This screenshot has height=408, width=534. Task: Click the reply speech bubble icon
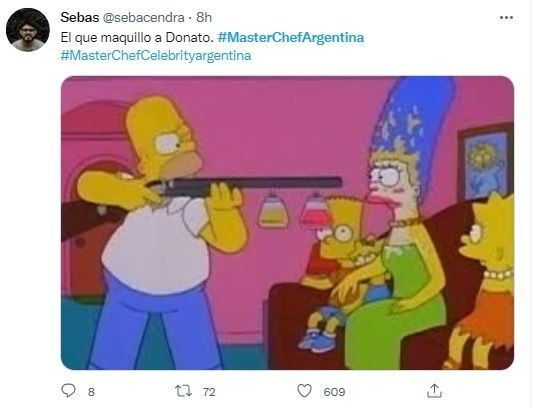[68, 390]
